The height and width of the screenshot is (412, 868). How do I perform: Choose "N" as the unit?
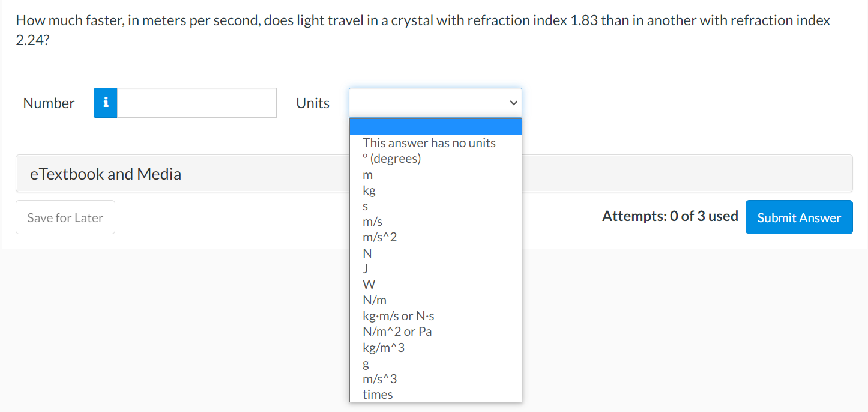tap(366, 253)
